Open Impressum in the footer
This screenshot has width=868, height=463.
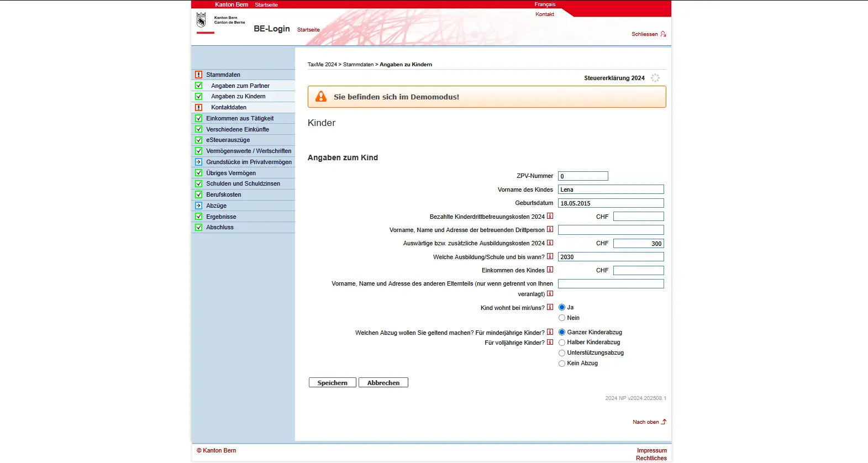coord(652,450)
